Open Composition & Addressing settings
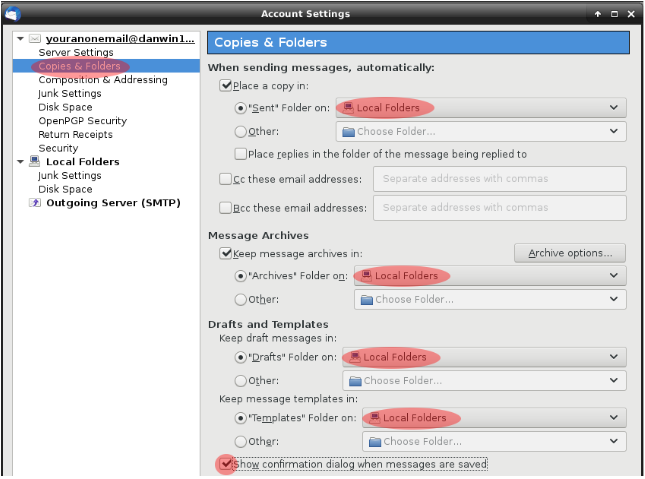 pos(103,80)
